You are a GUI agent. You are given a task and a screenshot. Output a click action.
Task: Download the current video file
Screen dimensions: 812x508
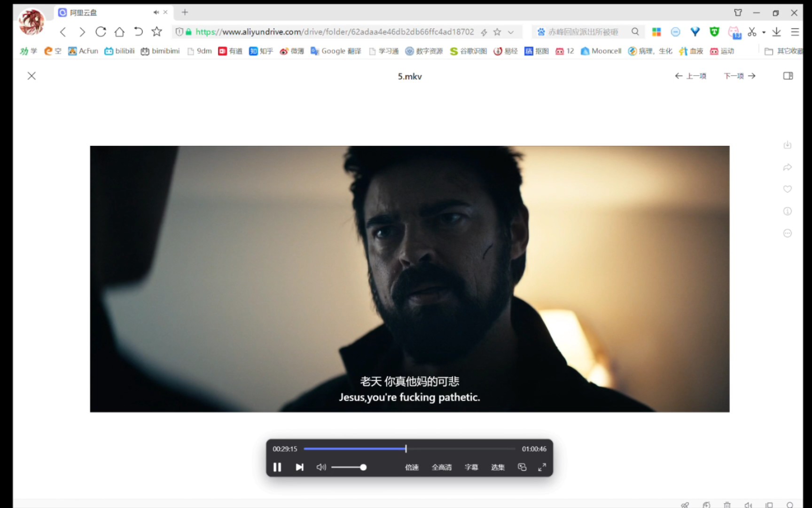[788, 145]
